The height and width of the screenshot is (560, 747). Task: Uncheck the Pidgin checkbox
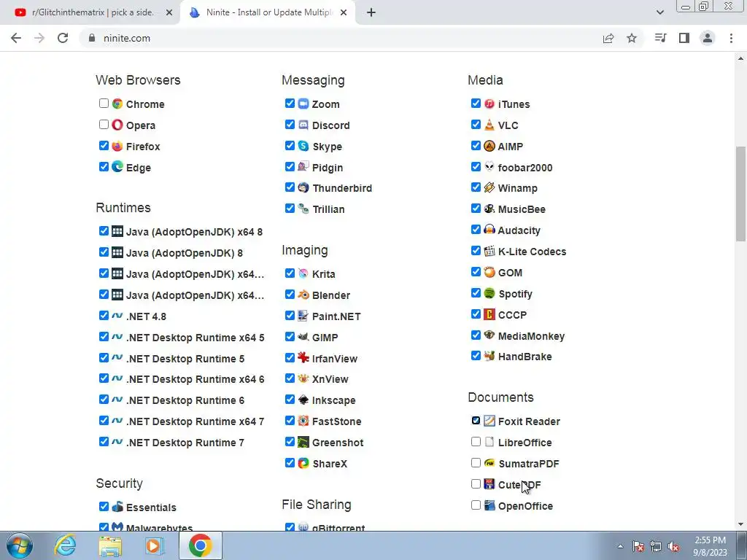click(x=290, y=166)
